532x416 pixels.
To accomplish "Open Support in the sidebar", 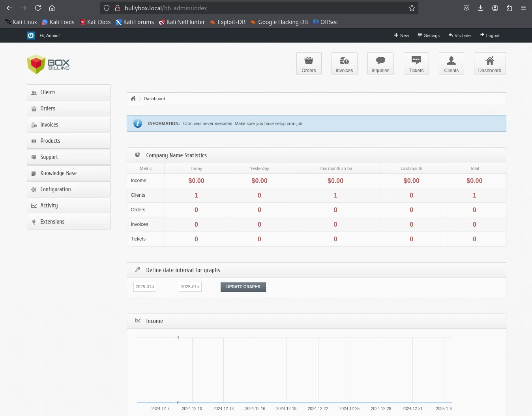I will (x=68, y=157).
